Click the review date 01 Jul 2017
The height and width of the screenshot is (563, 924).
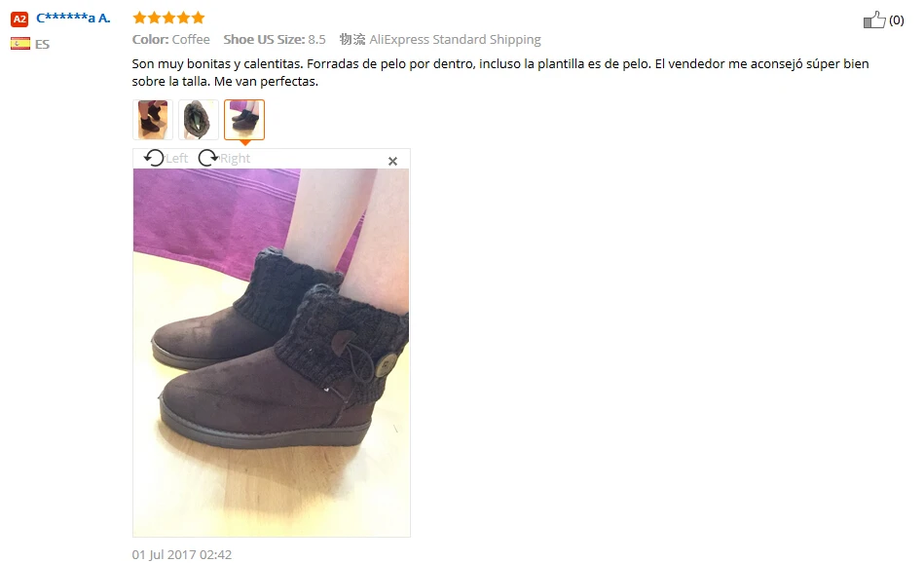182,555
